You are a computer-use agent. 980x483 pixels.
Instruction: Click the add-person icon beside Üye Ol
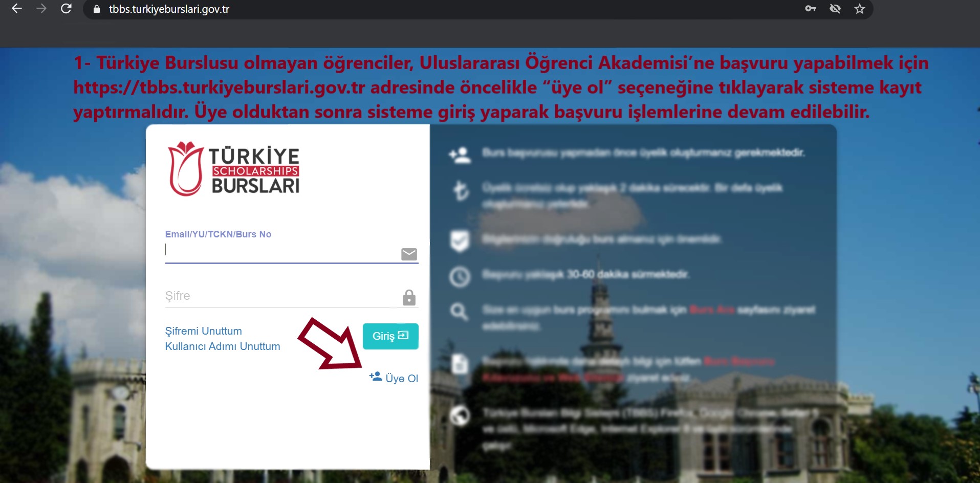[x=376, y=377]
